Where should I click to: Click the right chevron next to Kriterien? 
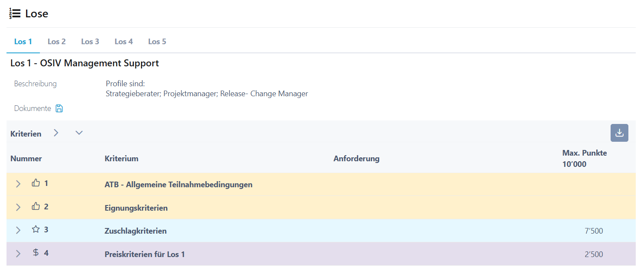[56, 133]
